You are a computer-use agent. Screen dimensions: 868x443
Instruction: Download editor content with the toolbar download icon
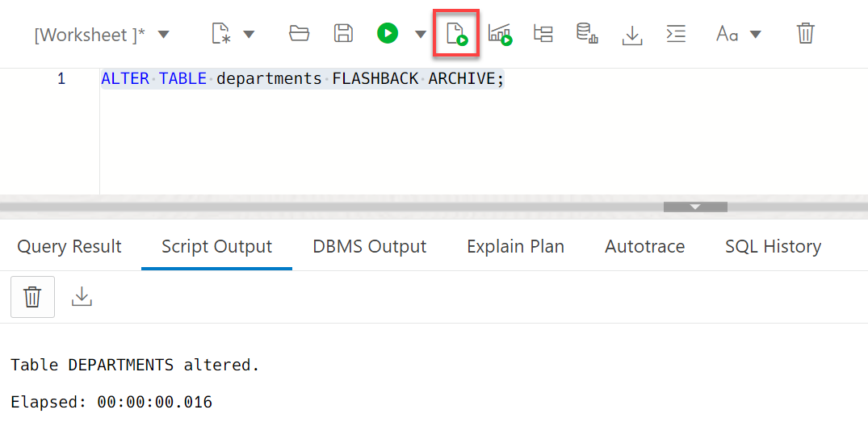[x=631, y=34]
